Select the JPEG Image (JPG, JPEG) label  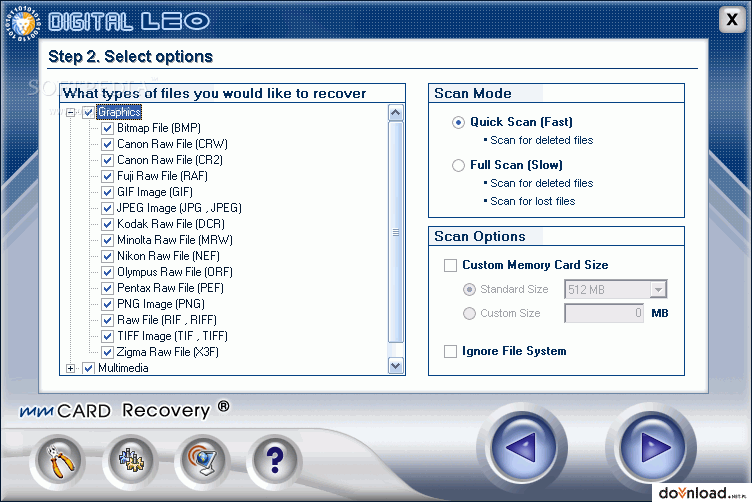click(x=179, y=208)
